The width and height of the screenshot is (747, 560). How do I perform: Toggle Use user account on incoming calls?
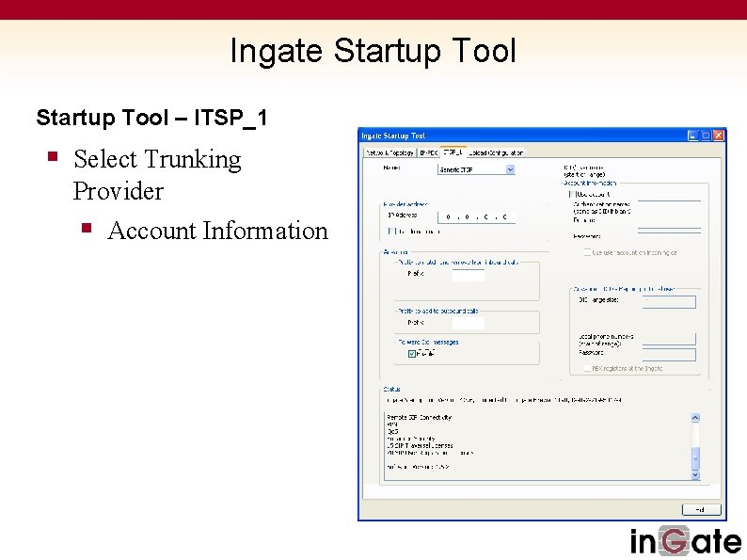coord(587,252)
